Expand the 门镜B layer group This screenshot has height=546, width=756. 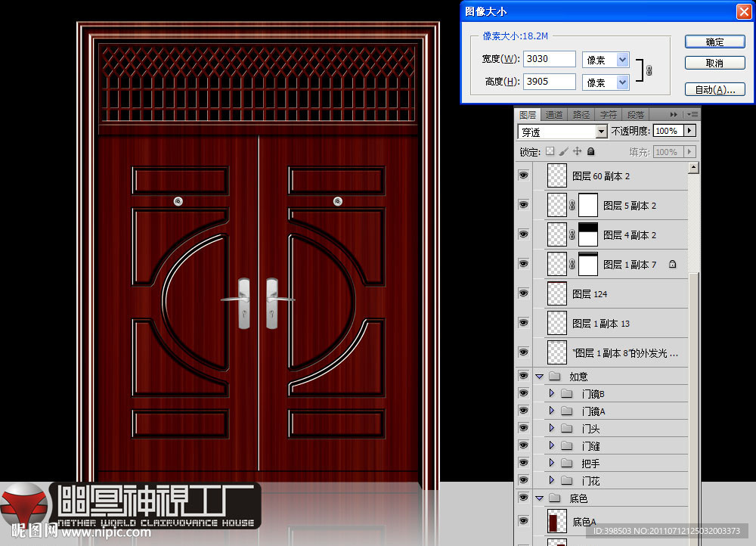click(552, 393)
